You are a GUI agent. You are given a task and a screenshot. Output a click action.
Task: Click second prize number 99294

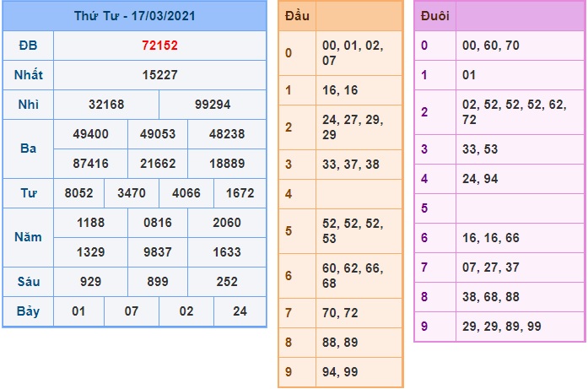(x=213, y=105)
